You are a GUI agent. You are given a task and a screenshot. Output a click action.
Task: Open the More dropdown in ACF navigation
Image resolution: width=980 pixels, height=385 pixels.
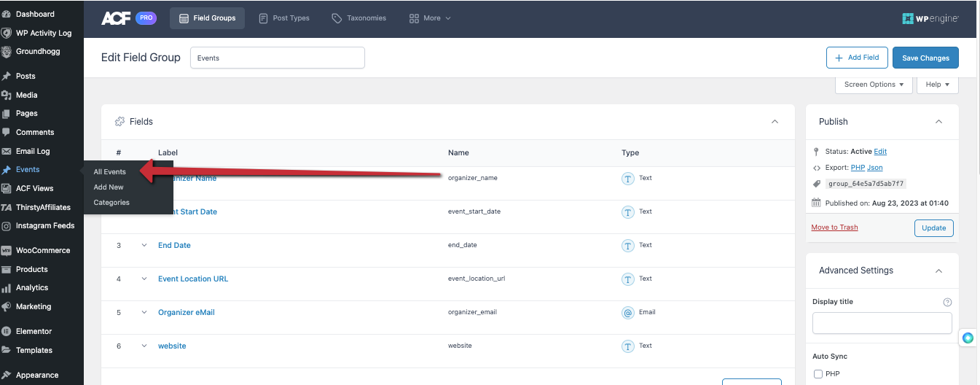[430, 18]
